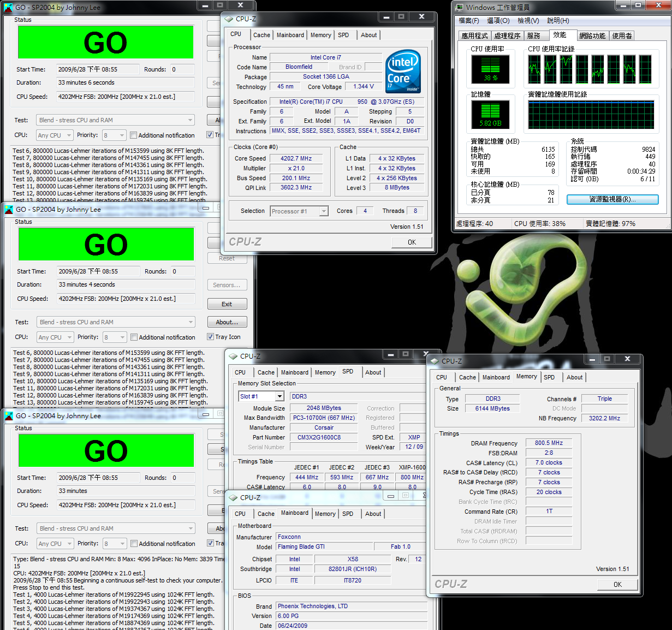This screenshot has height=630, width=672.
Task: Click the SP2004 icon in the bottom GO window title
Action: 9,415
